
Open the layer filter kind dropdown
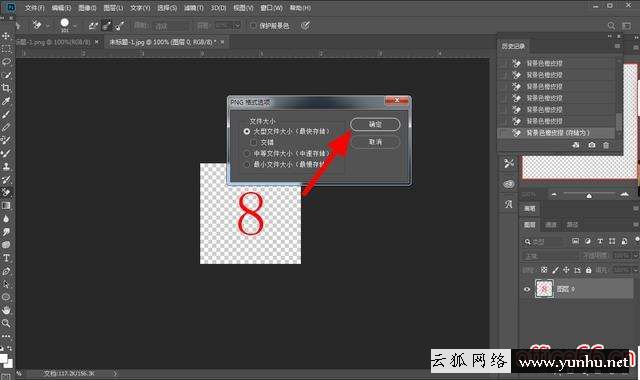544,241
